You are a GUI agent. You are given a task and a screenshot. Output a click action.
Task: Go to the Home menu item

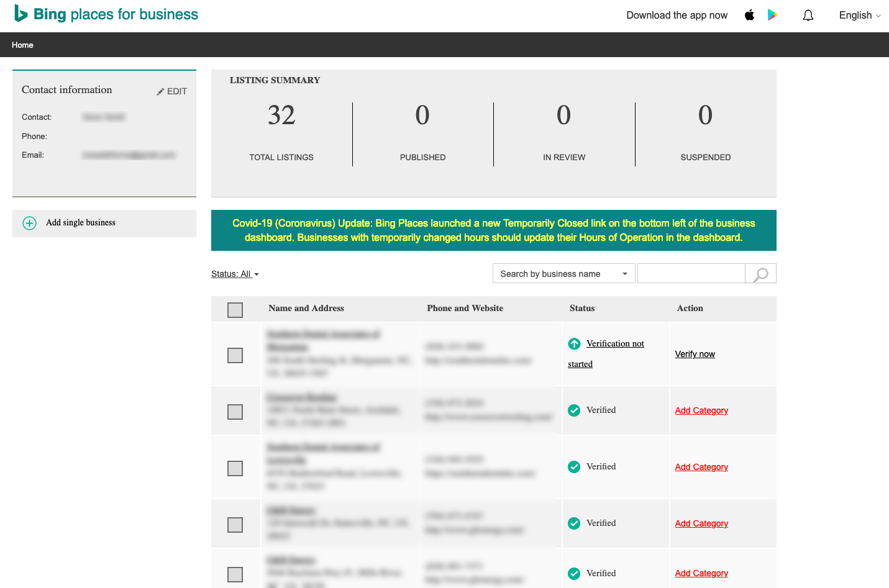22,45
